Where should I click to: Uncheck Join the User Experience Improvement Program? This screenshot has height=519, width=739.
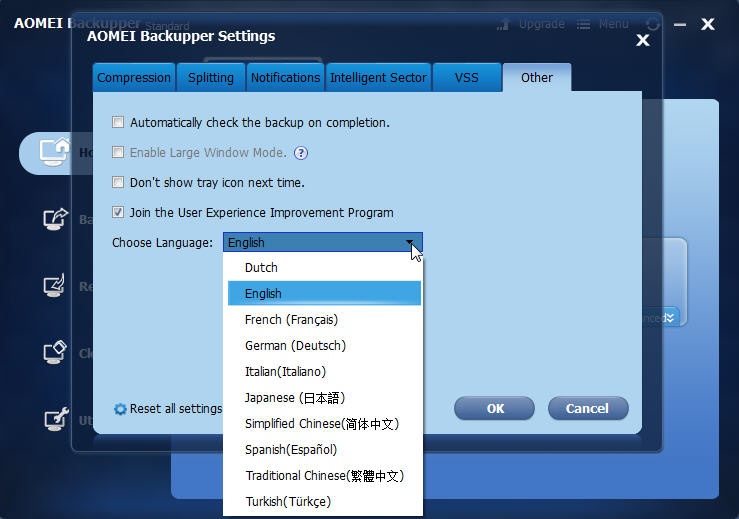(x=118, y=212)
